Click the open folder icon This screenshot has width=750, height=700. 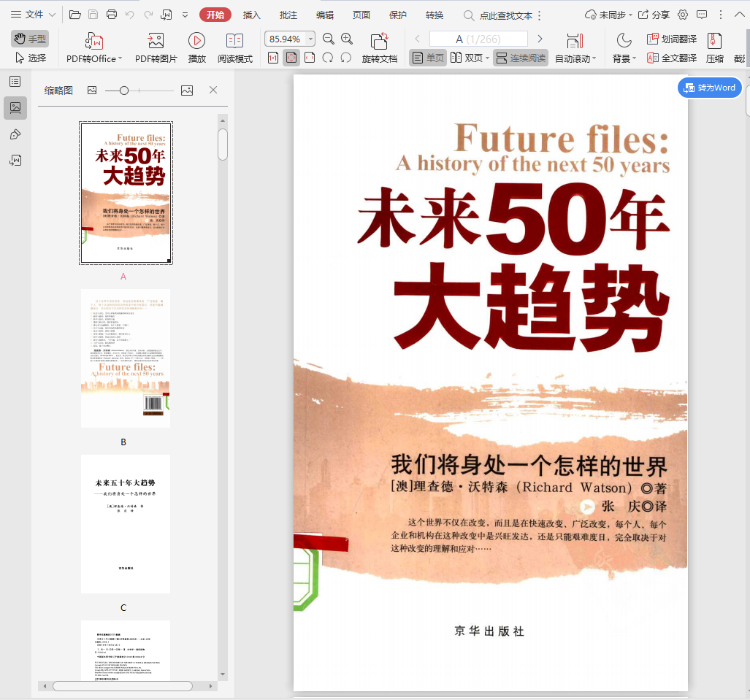(x=75, y=15)
